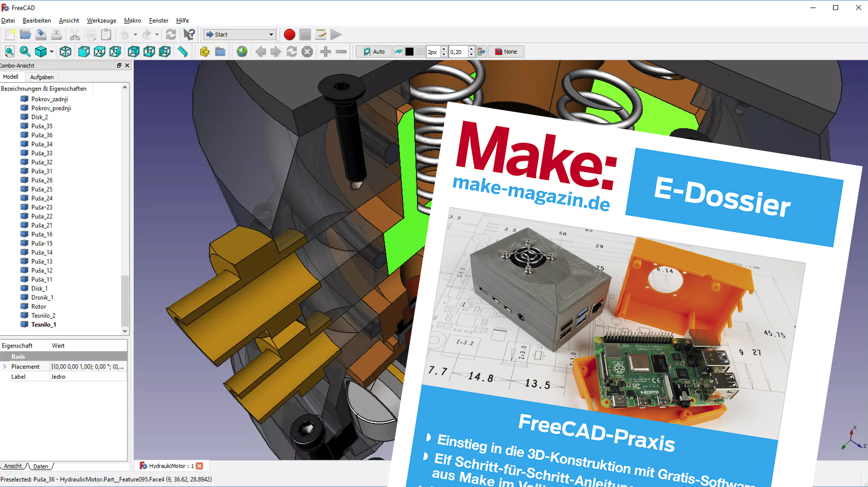
Task: Click the Paste clipboard icon
Action: 106,35
